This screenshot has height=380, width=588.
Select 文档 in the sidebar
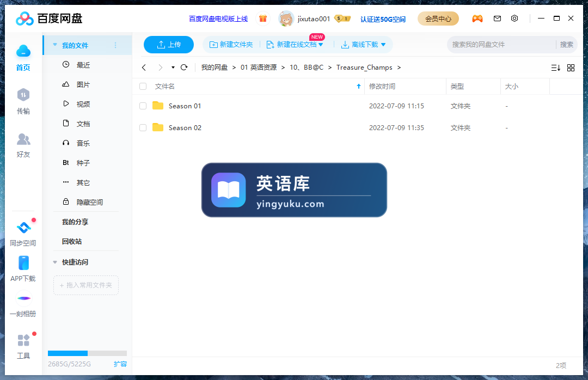[x=83, y=124]
